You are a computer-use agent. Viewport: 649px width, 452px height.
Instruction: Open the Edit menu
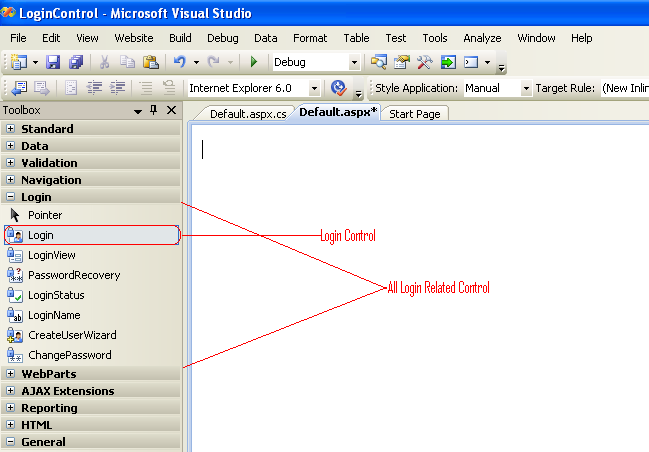pyautogui.click(x=51, y=38)
